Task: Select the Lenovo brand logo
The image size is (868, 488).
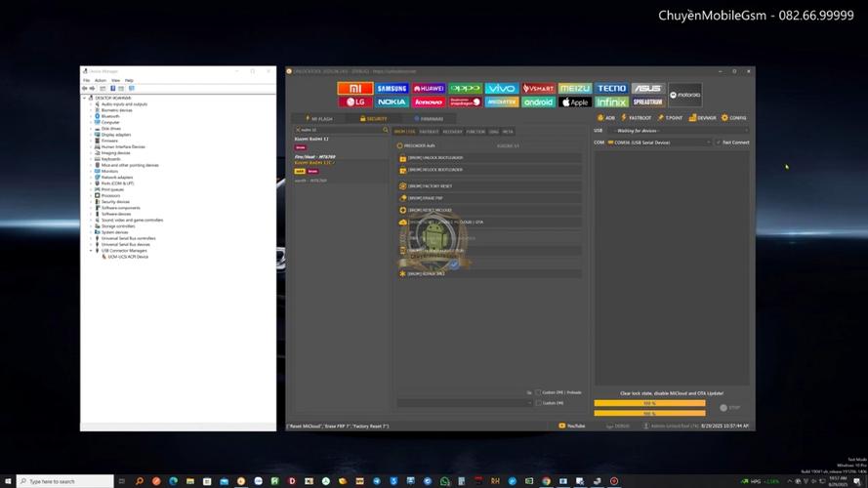Action: point(429,102)
